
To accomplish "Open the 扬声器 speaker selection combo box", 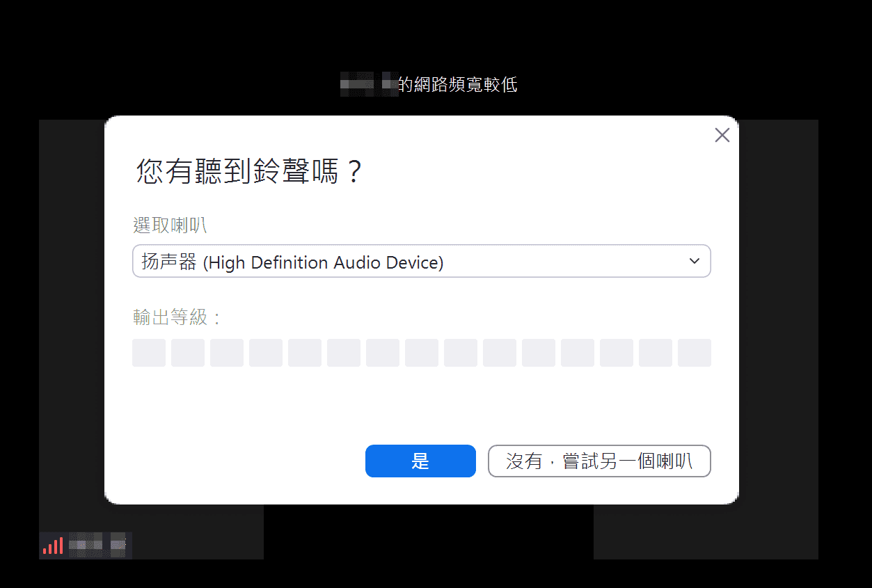I will 422,262.
